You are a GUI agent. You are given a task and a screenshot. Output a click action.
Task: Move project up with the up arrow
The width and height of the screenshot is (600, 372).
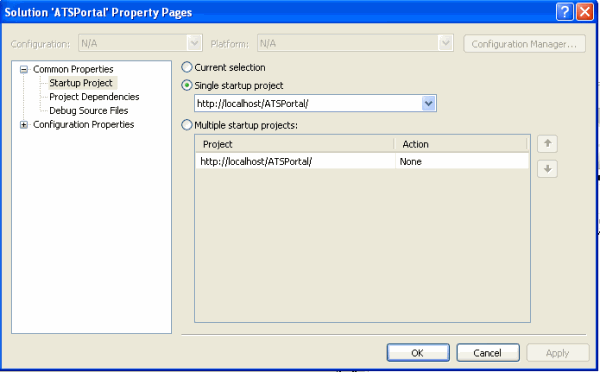pyautogui.click(x=548, y=144)
